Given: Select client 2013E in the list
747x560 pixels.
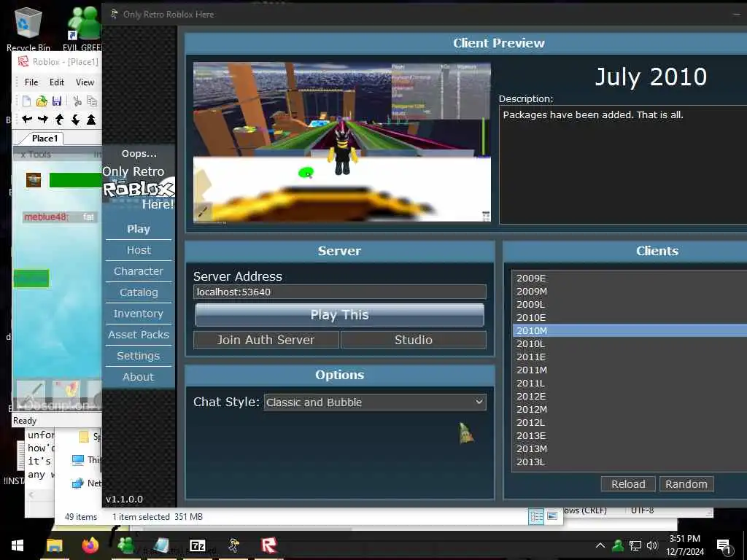Looking at the screenshot, I should point(630,436).
